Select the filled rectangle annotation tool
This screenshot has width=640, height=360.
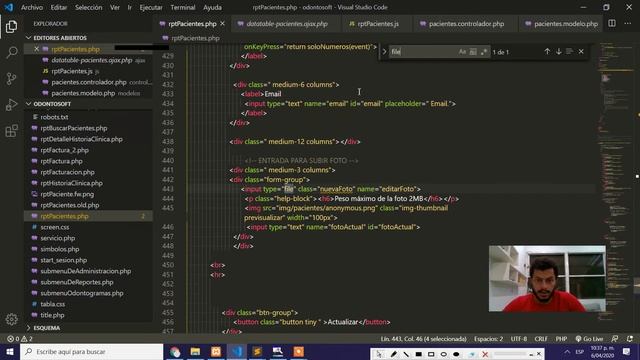point(418,354)
